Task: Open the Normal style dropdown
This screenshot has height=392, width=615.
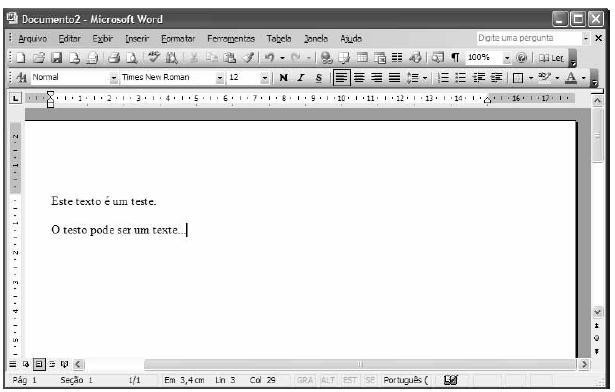Action: (x=114, y=78)
